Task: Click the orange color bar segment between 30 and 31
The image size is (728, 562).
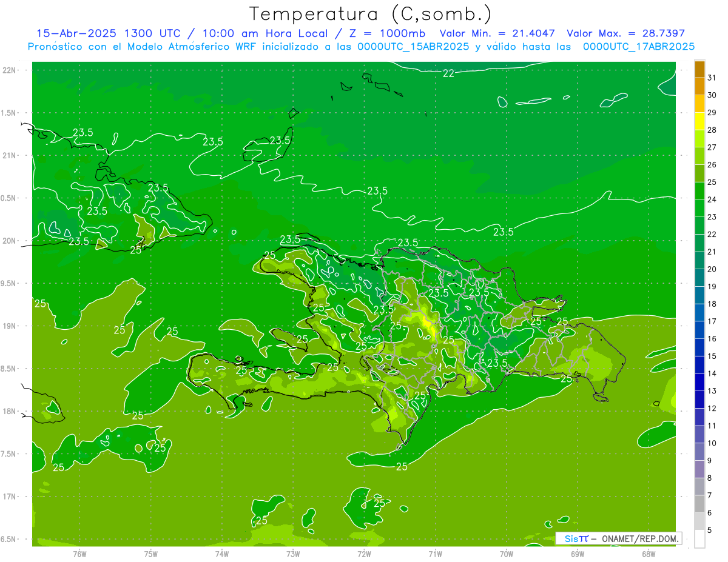Action: (x=699, y=86)
